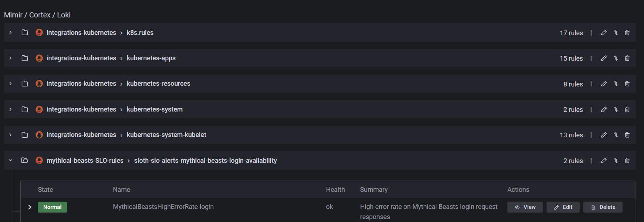
Task: Expand the kubernetes-system-kubelet rule group
Action: (11, 135)
